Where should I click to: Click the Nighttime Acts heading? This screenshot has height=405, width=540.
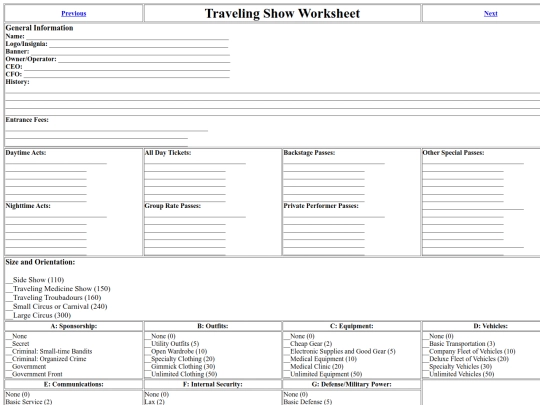(28, 206)
